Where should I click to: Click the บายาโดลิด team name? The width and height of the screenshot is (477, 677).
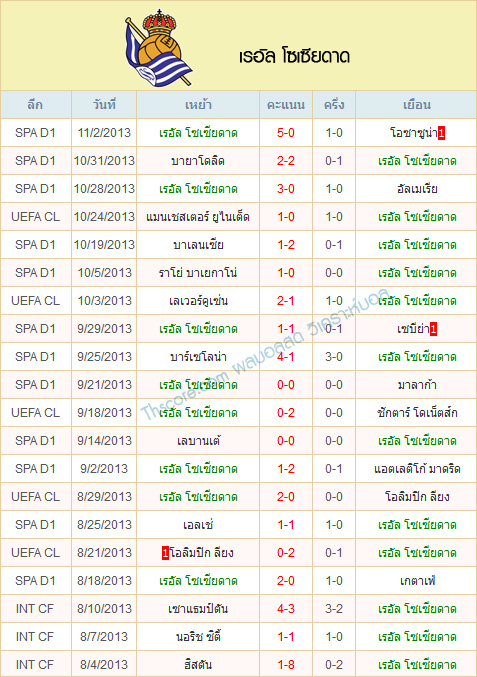198,161
